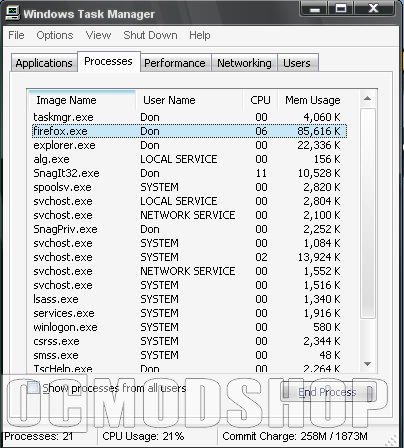Select the SnagPriv.exe process
Viewport: 404px width, 448px height.
tap(189, 229)
